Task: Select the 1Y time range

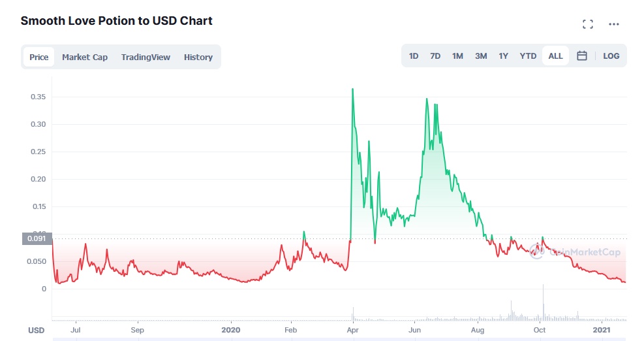Action: coord(503,56)
